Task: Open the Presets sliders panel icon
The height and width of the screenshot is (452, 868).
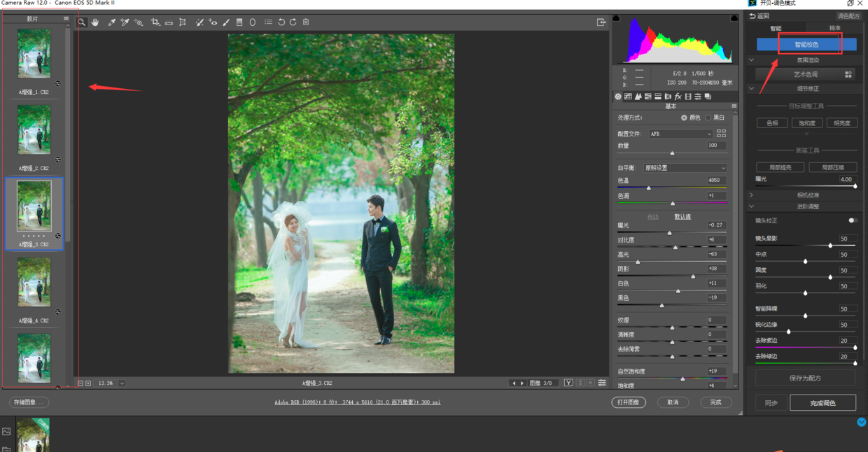Action: (698, 97)
